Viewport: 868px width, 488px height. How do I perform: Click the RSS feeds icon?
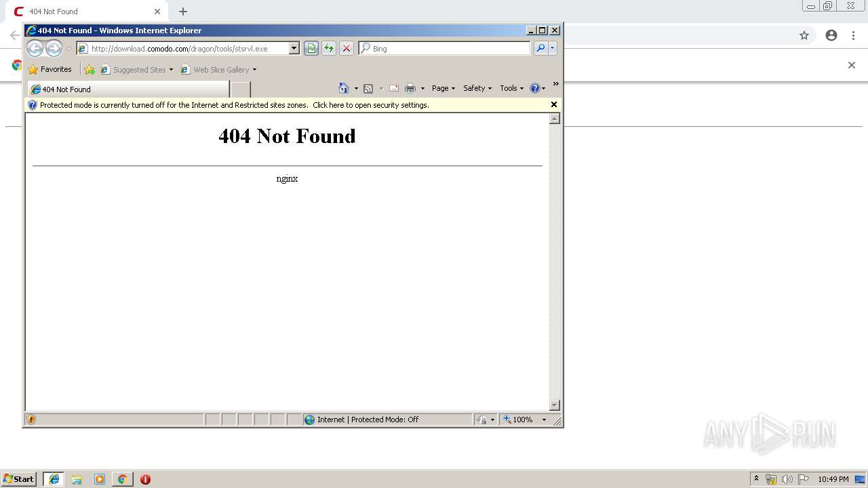[x=368, y=88]
